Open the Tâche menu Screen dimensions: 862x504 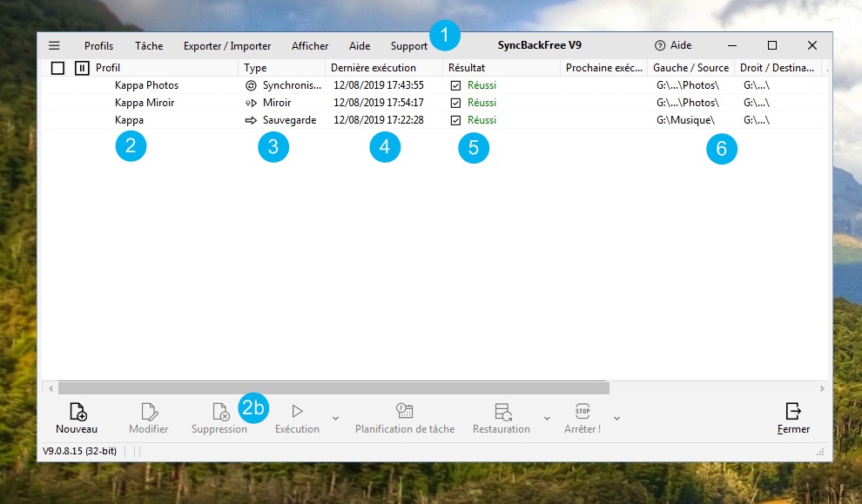[x=149, y=46]
